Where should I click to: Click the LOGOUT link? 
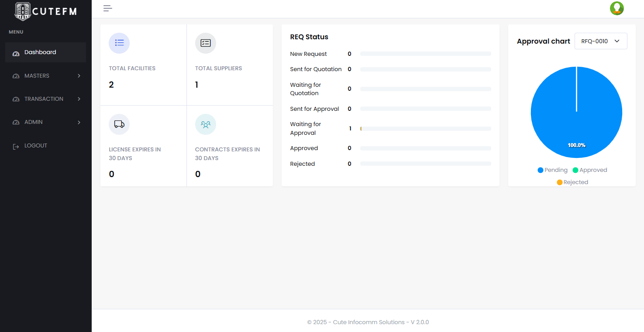[36, 146]
